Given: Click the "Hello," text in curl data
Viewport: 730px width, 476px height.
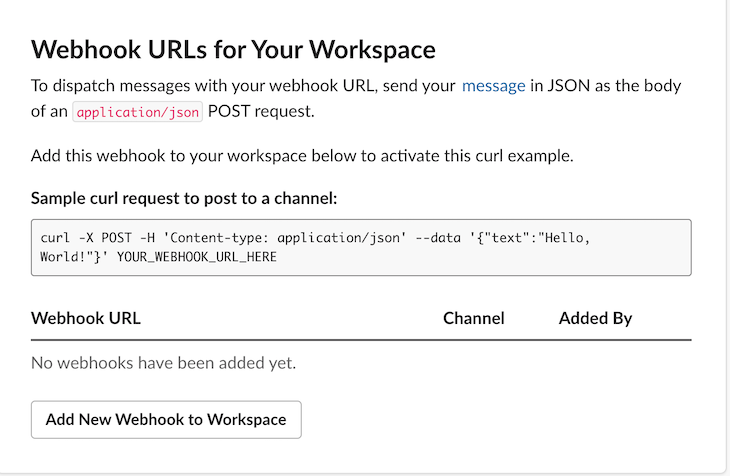Looking at the screenshot, I should 564,238.
